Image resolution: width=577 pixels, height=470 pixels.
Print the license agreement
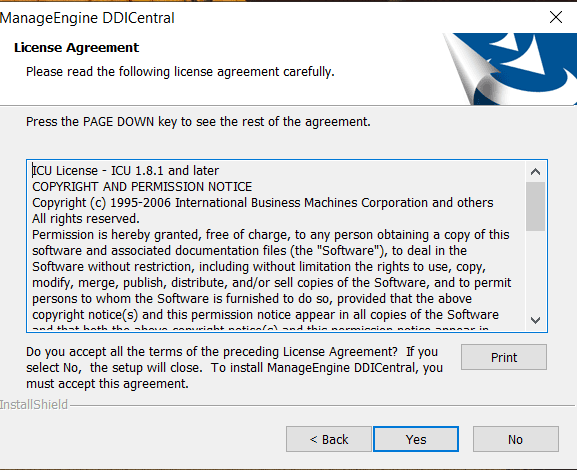click(504, 357)
